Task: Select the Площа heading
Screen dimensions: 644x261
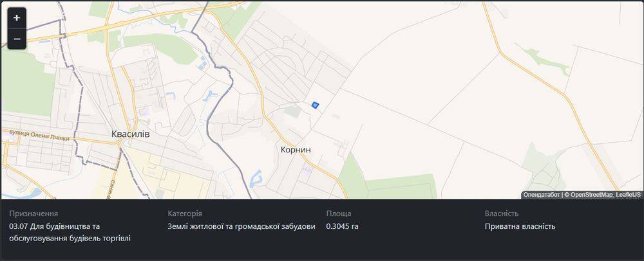Action: tap(339, 213)
